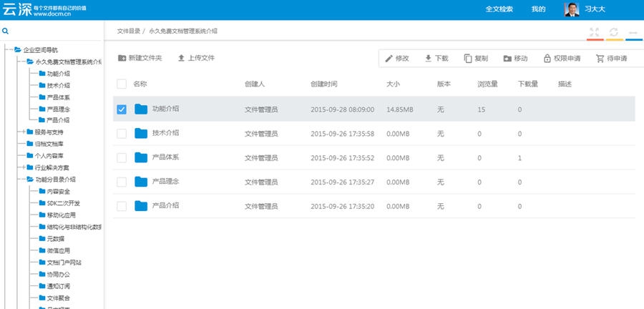Sort by 名称 column header
This screenshot has width=644, height=309.
coord(140,84)
